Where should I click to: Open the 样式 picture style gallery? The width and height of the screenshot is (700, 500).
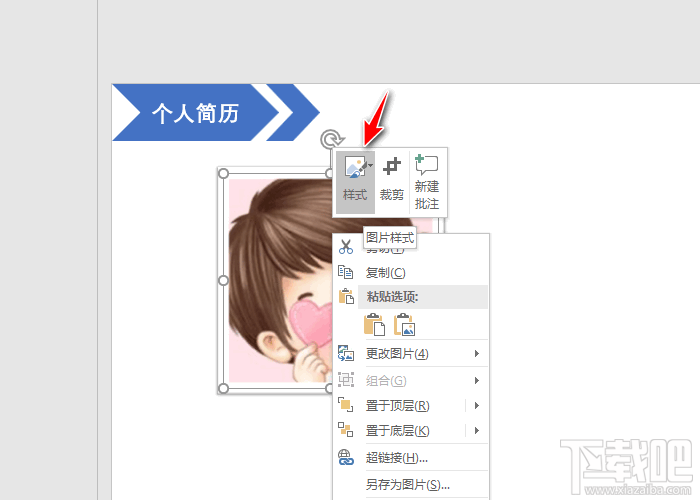pyautogui.click(x=355, y=182)
